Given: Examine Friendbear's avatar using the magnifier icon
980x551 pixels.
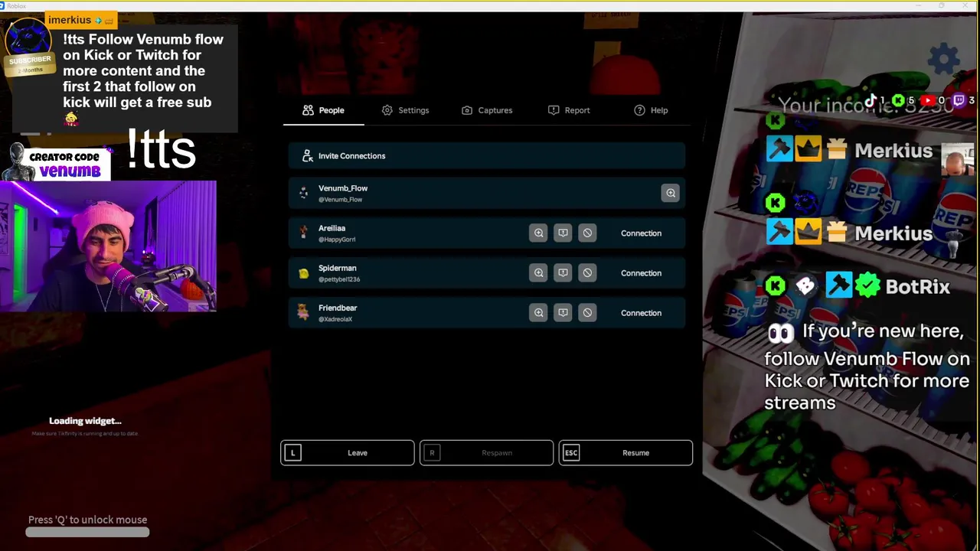Looking at the screenshot, I should point(538,312).
